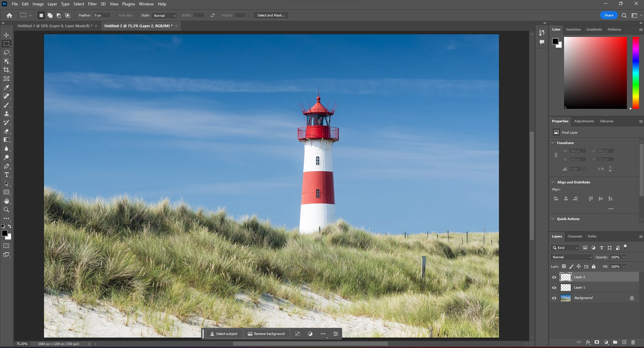Screen dimensions: 644x348
Task: Toggle lock position
Action: (579, 266)
